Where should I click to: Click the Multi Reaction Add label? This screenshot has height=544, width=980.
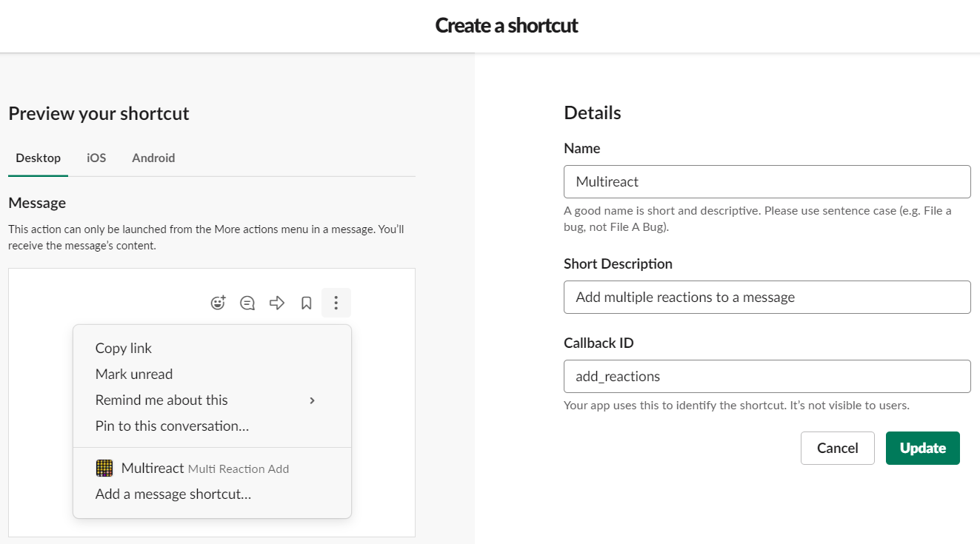[239, 469]
